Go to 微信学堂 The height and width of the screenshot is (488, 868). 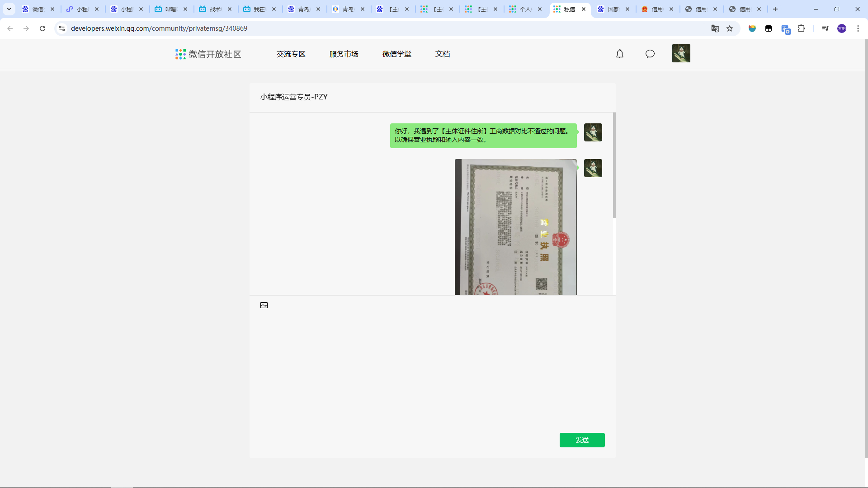[x=396, y=54]
